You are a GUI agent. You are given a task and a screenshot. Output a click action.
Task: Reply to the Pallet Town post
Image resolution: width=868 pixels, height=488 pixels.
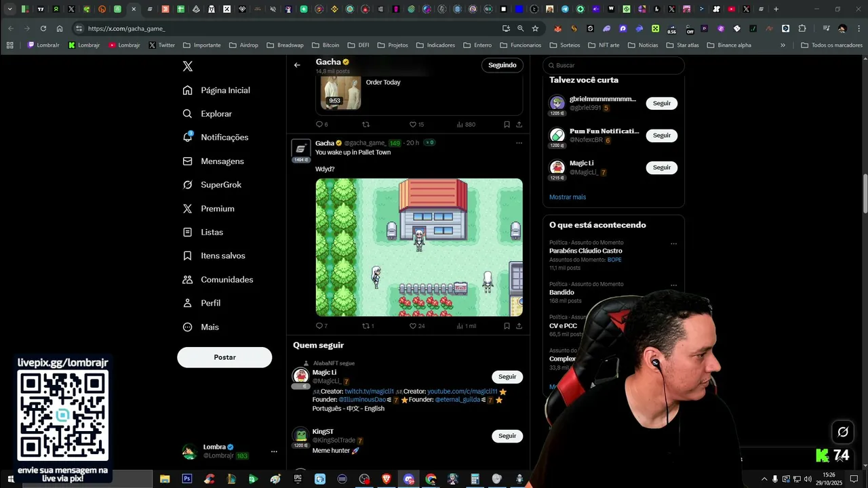coord(322,326)
